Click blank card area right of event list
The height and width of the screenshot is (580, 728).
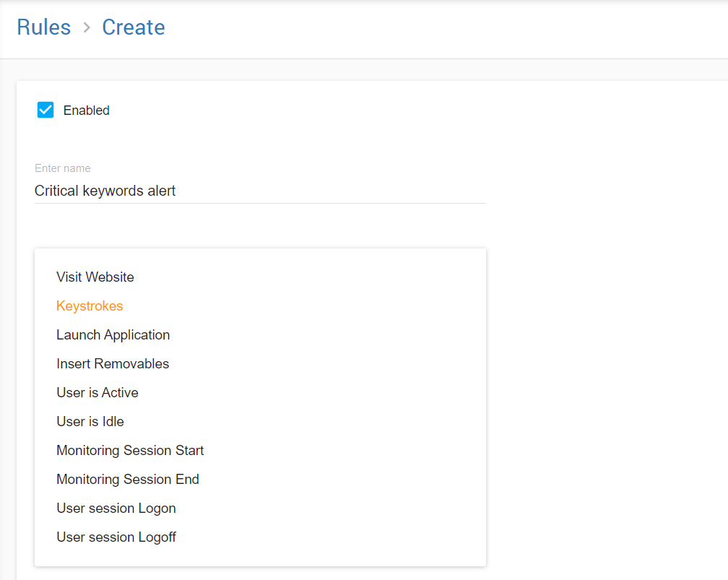click(607, 404)
